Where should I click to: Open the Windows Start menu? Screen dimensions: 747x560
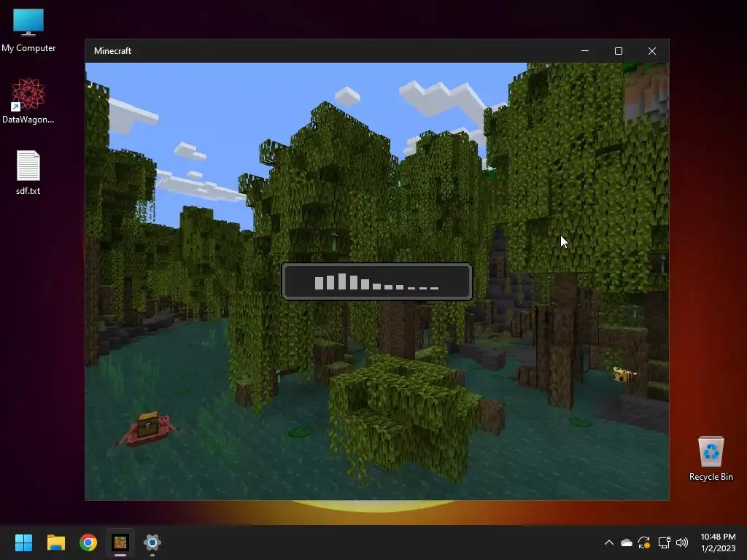pyautogui.click(x=23, y=542)
